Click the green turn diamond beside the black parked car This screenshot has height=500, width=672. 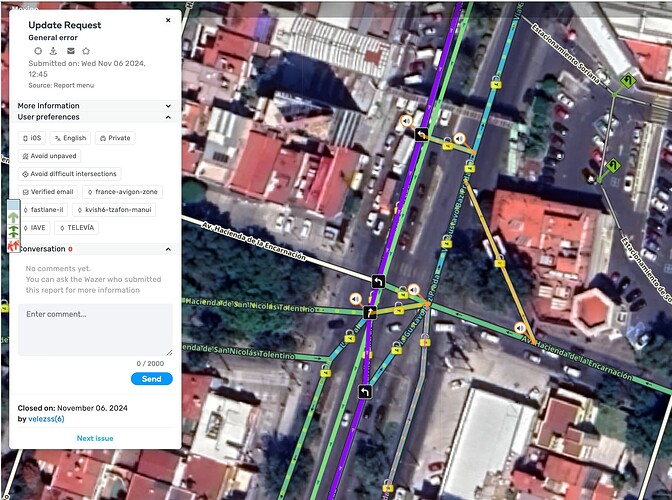click(613, 165)
